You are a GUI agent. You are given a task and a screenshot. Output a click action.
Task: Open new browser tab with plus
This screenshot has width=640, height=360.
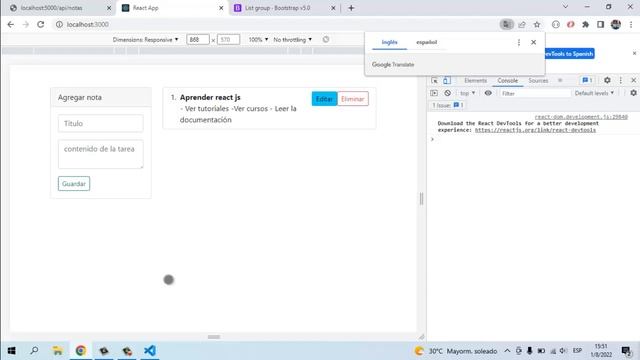pyautogui.click(x=351, y=8)
